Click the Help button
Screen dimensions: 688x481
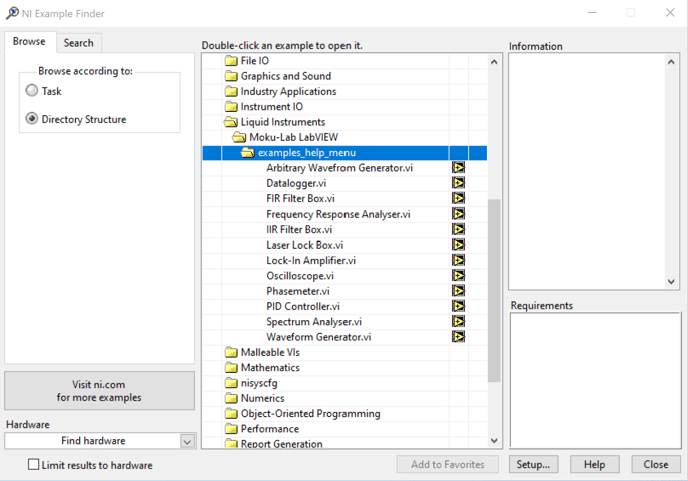[595, 464]
